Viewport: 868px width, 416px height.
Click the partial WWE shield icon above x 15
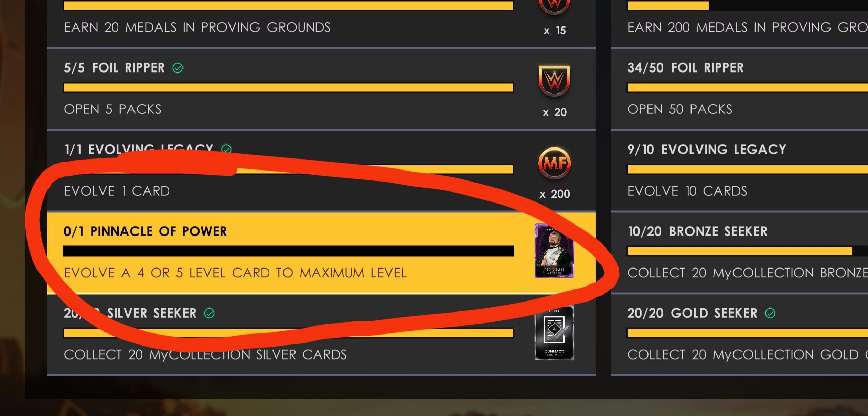point(554,7)
